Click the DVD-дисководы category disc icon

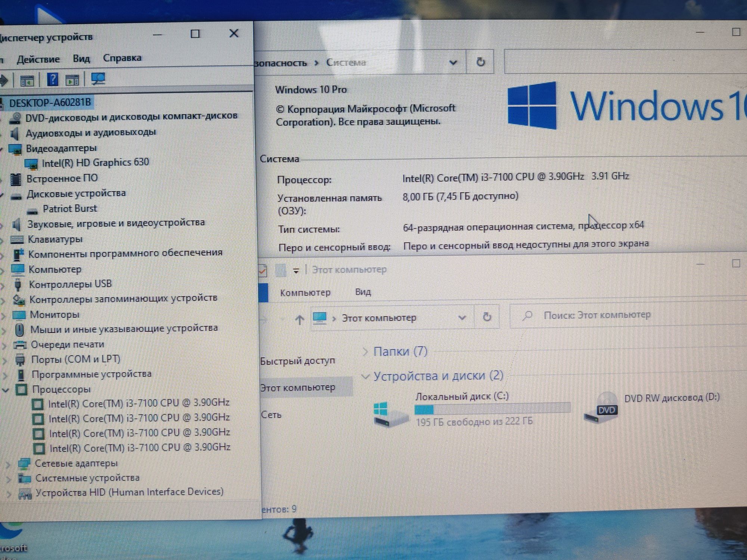pos(15,118)
